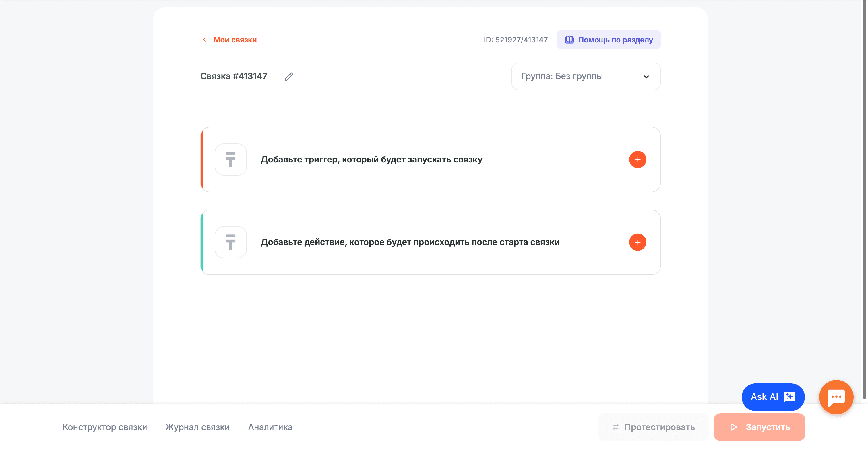Viewport: 868px width, 450px height.
Task: Click the trigger placeholder T icon
Action: click(x=230, y=159)
